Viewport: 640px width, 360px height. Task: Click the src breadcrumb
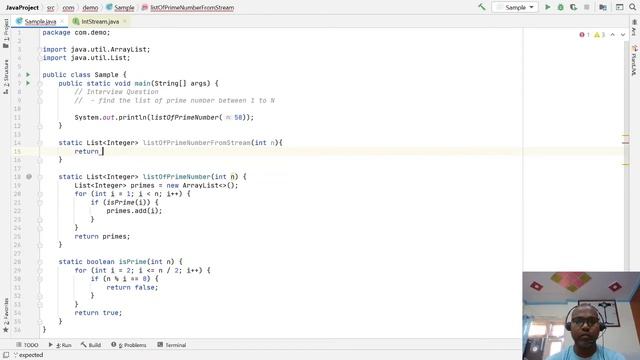(51, 7)
